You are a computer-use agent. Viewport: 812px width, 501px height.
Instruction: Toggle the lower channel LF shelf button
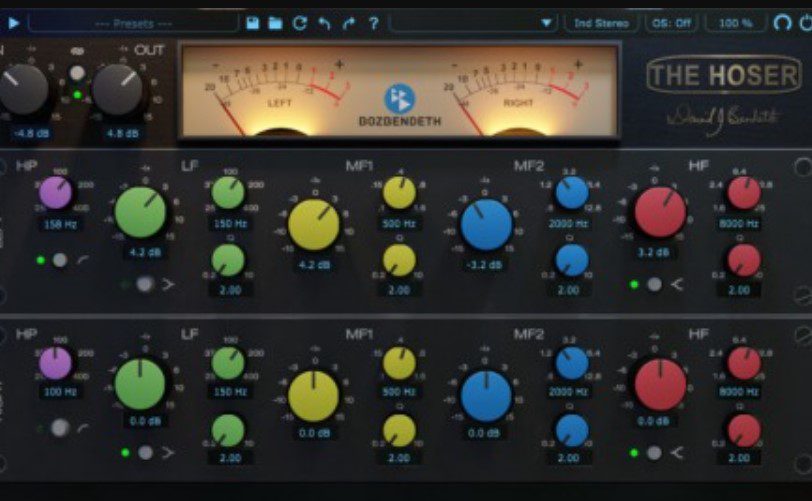[146, 452]
